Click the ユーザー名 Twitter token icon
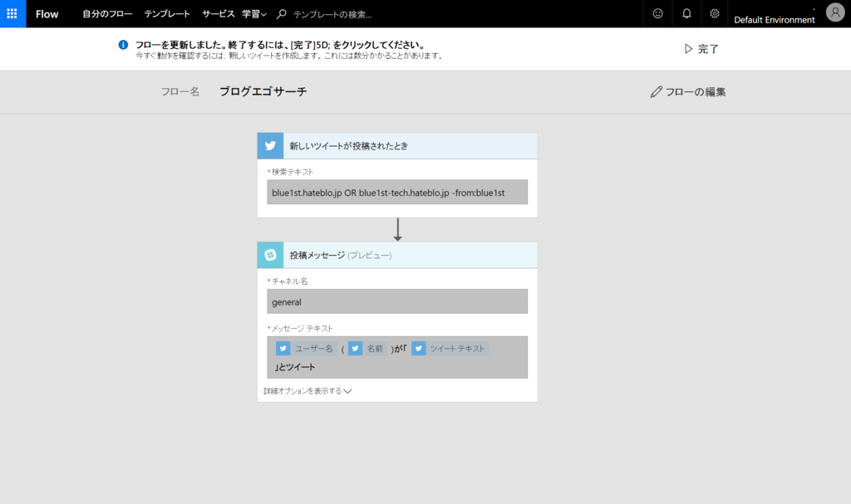The width and height of the screenshot is (851, 504). [283, 348]
